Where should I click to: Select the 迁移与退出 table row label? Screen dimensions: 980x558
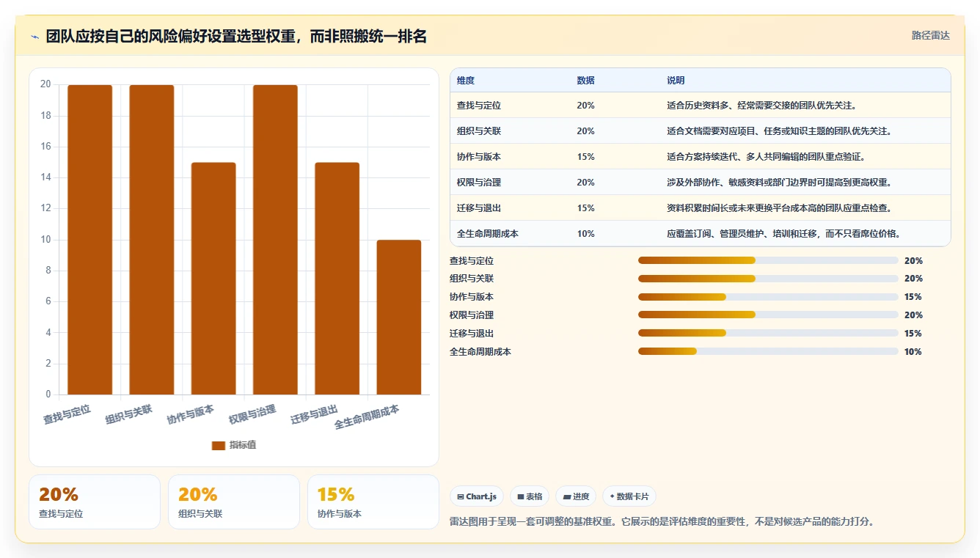point(479,208)
